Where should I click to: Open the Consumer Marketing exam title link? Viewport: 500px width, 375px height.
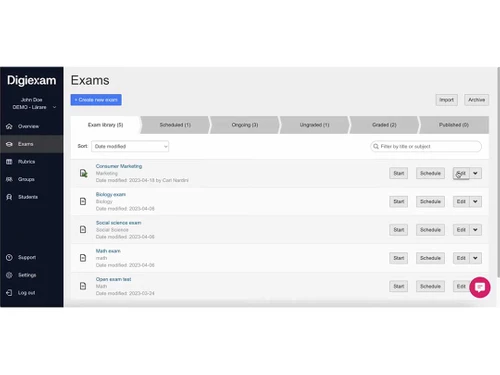tap(119, 166)
